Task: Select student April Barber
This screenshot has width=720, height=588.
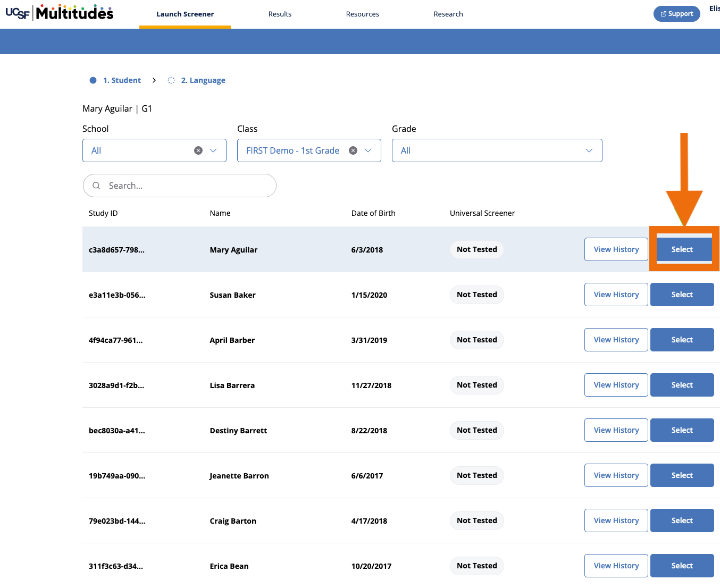Action: coord(682,340)
